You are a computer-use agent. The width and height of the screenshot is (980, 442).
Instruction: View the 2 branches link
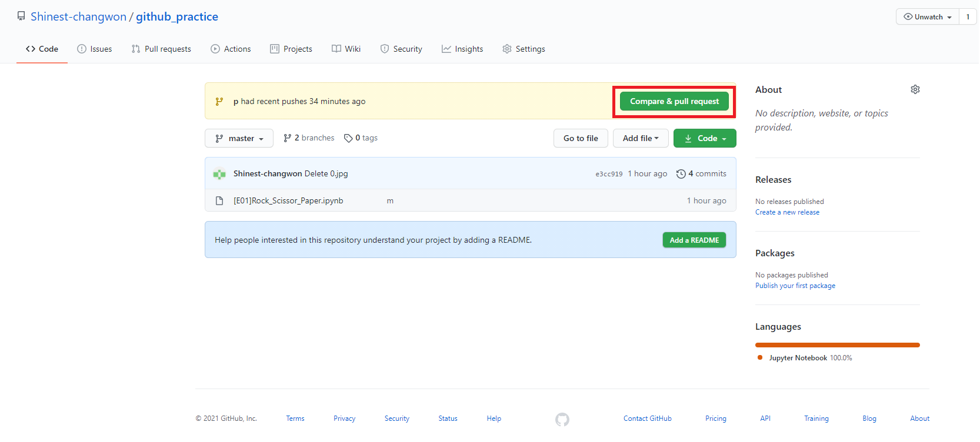point(309,138)
